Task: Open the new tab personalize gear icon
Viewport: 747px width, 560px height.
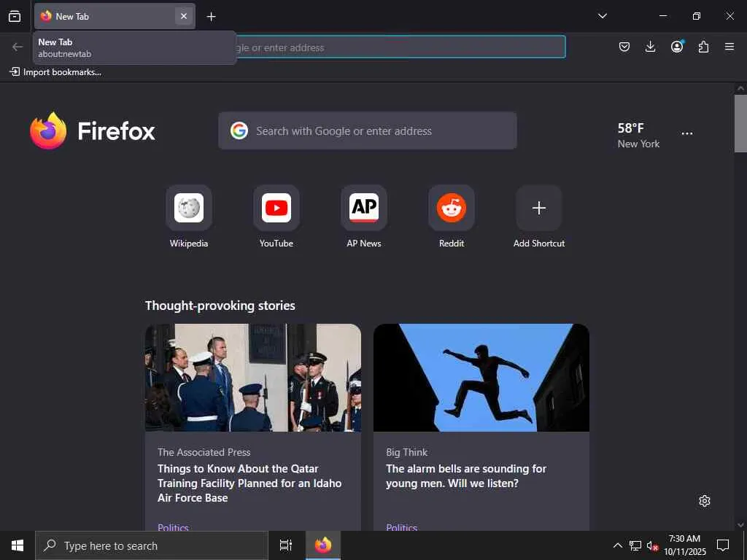Action: coord(705,501)
